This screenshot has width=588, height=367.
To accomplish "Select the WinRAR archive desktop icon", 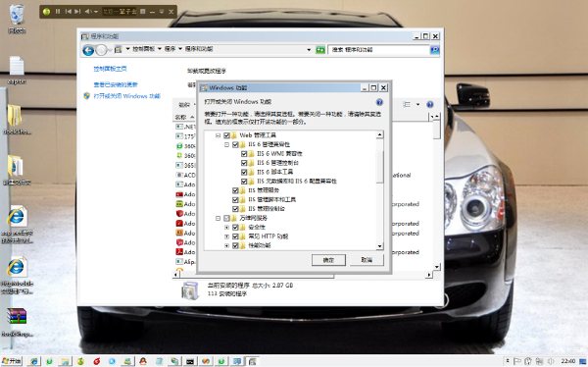I will tap(17, 322).
